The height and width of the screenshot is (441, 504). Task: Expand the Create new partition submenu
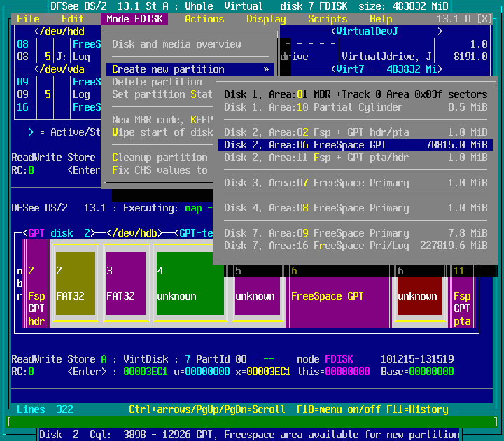click(x=189, y=69)
